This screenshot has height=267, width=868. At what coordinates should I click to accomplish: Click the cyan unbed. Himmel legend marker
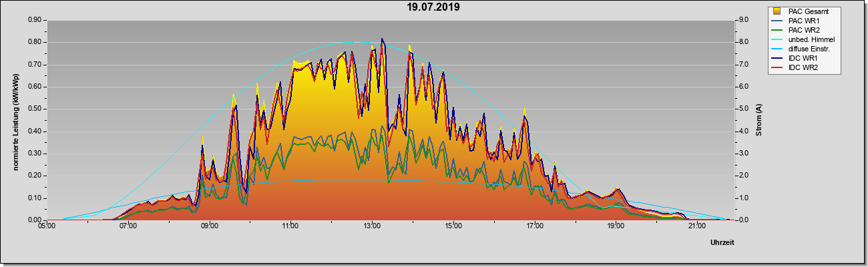click(x=777, y=39)
